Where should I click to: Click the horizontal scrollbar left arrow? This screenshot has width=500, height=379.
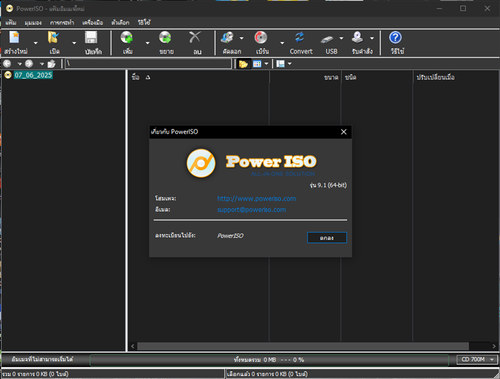point(133,346)
